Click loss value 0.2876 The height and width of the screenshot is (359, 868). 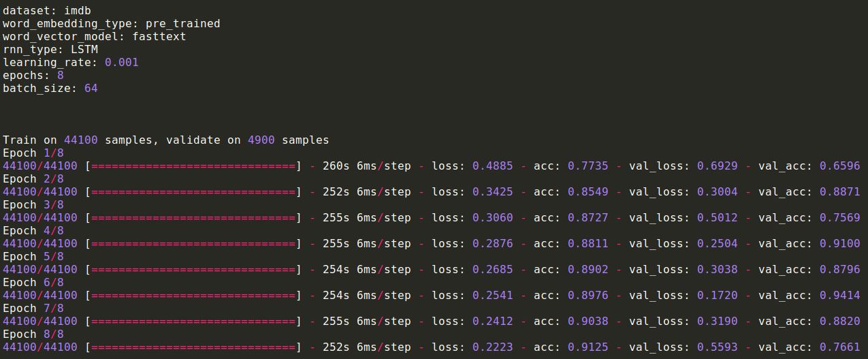(x=493, y=243)
